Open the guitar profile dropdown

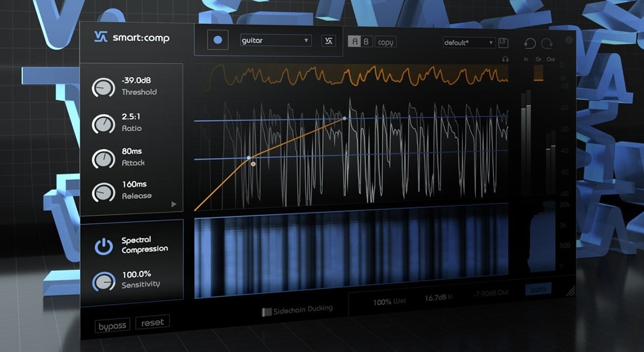coord(276,41)
